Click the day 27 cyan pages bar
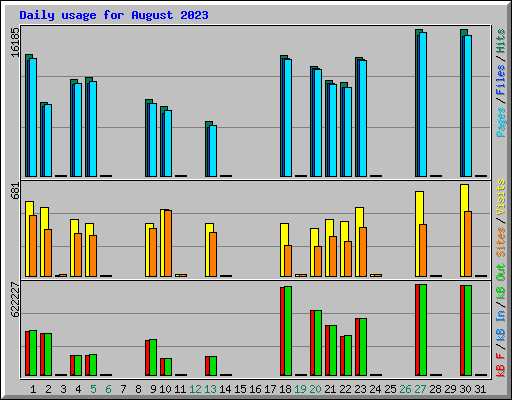Screen dimensions: 512x400 [x=423, y=104]
